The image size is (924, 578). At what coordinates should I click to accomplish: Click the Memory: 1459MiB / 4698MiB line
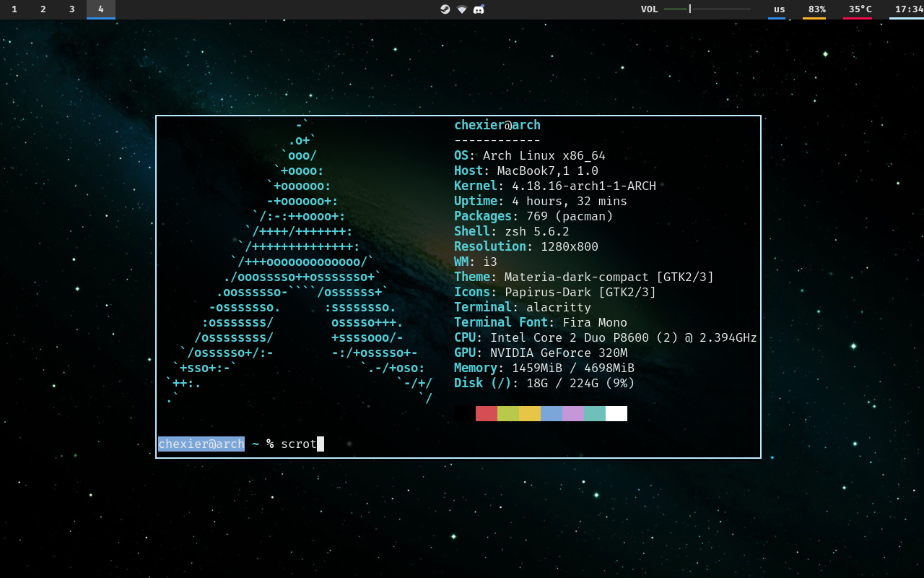tap(544, 368)
